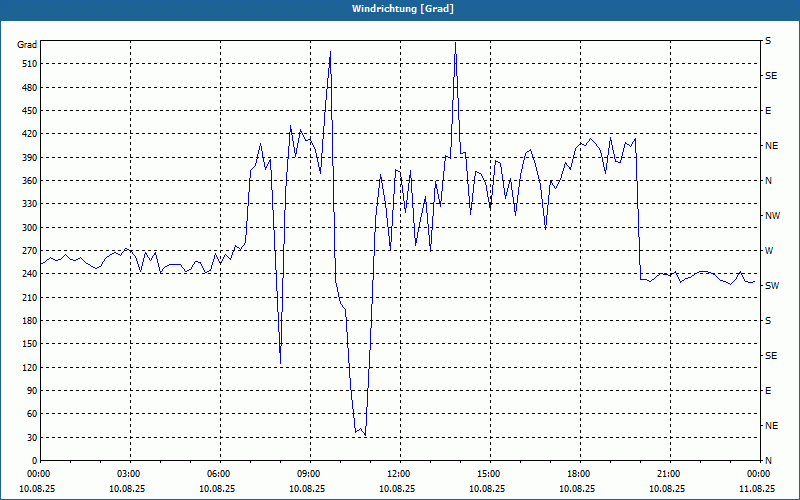
Task: Select the 150 y-axis tick label
Action: tap(31, 344)
